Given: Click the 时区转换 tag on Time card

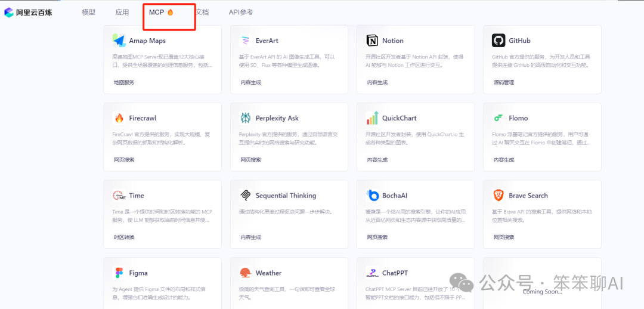Looking at the screenshot, I should [124, 237].
